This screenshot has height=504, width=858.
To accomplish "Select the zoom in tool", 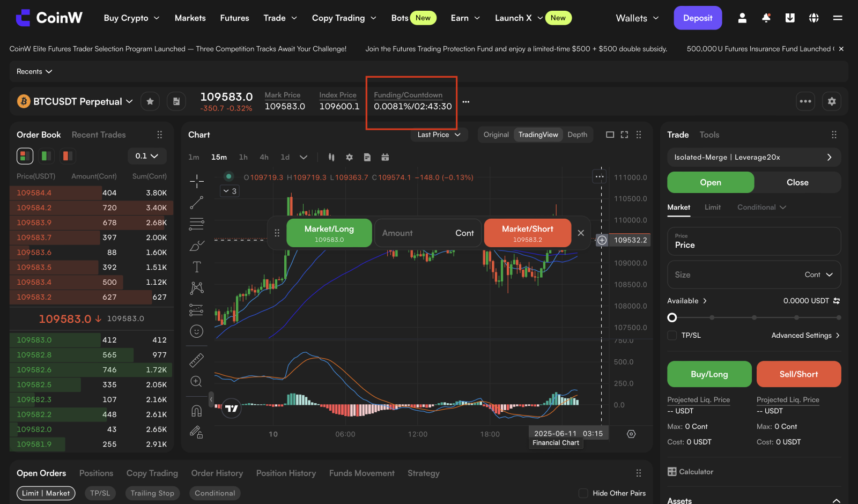I will 197,382.
